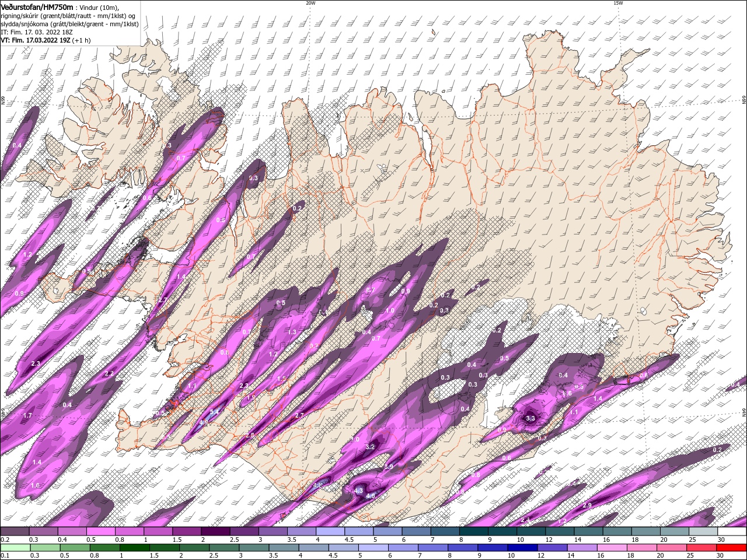Viewport: 747px width, 560px height.
Task: Click the 'slydda/snjókoma' legend description line
Action: click(x=69, y=24)
